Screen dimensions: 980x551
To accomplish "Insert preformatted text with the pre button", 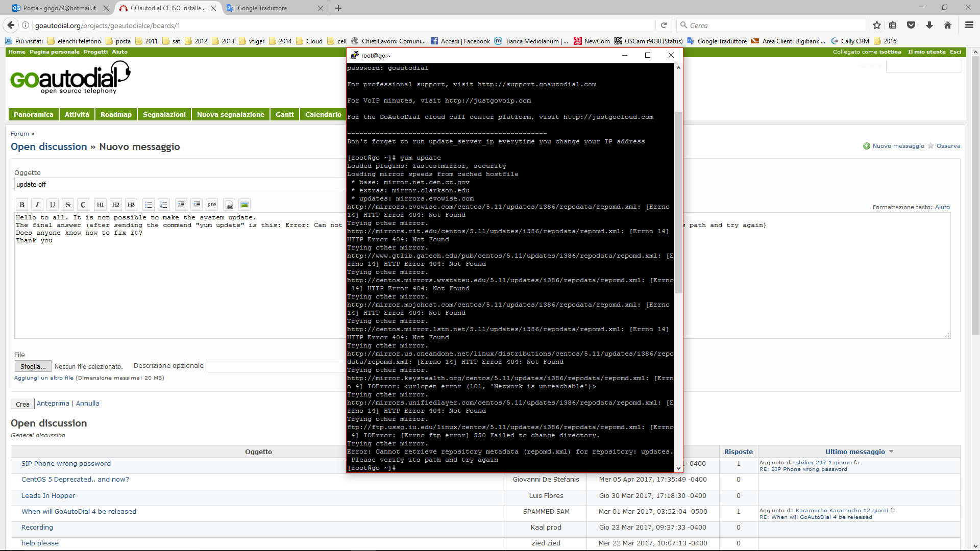I will tap(212, 205).
